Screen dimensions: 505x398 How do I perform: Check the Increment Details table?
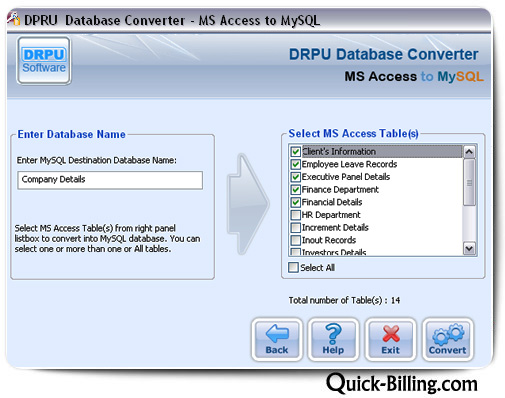tap(295, 228)
